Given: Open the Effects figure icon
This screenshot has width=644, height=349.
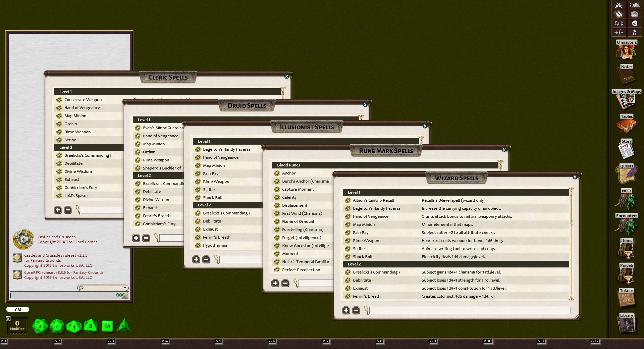Looking at the screenshot, I should coord(634,33).
